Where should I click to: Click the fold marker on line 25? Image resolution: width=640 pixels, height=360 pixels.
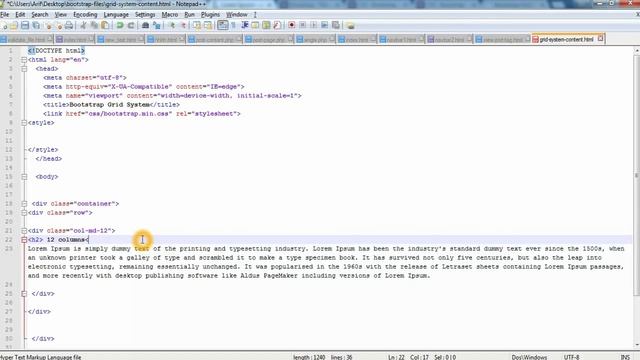[x=24, y=293]
